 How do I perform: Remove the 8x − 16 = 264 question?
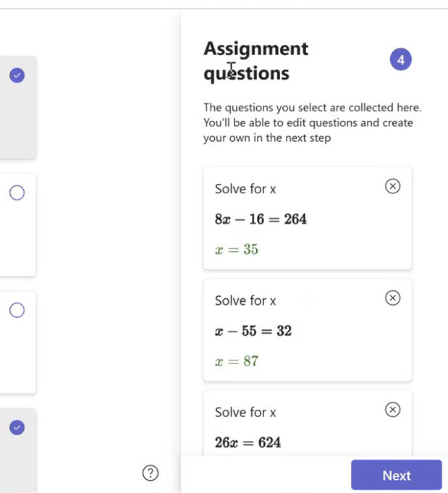pos(392,186)
